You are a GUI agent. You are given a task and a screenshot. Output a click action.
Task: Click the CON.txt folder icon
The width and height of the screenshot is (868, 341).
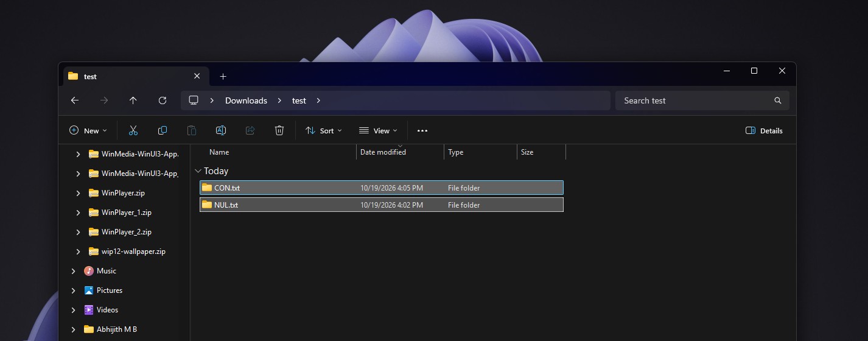(x=207, y=188)
